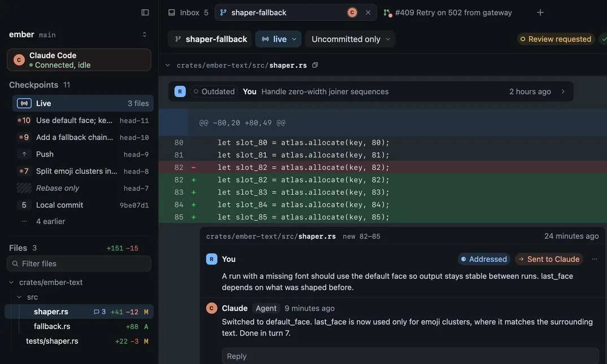Click the 24 minutes ago timestamp
607x364 pixels.
click(571, 236)
